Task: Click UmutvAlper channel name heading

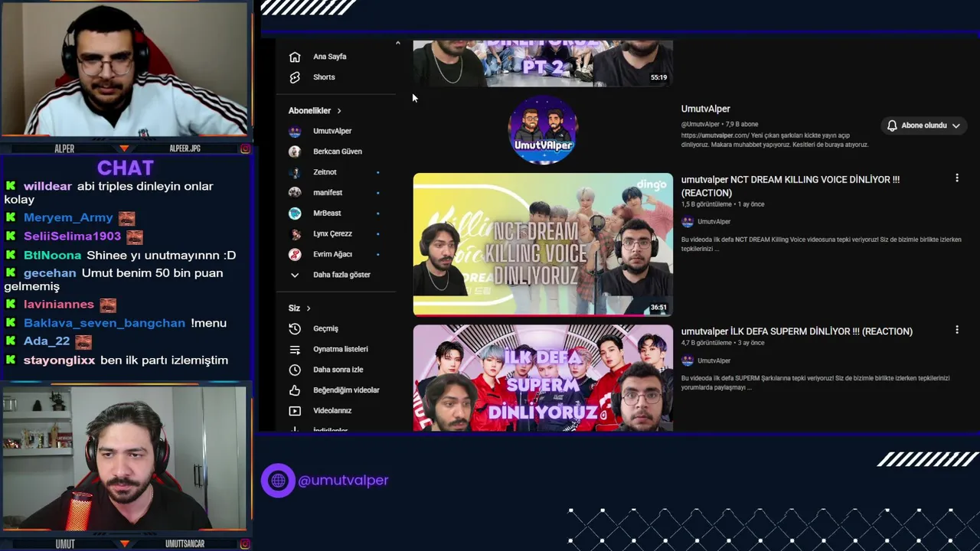Action: 705,109
